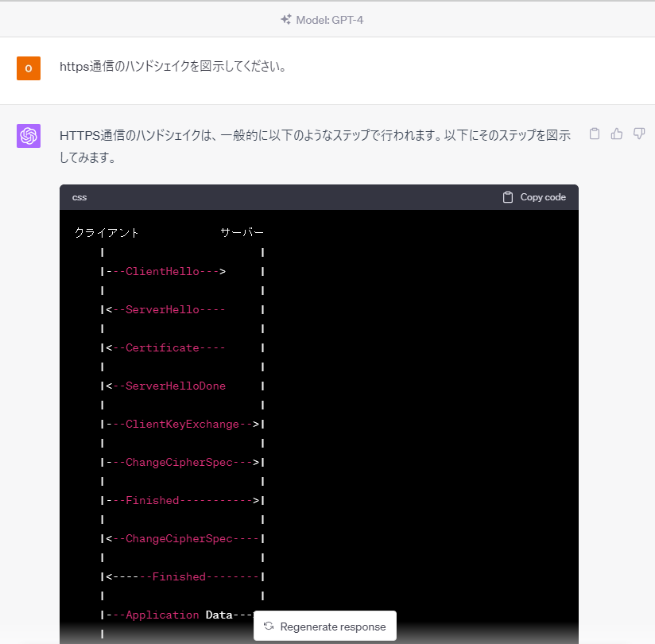Rate the response with the thumbs down icon

(x=639, y=134)
